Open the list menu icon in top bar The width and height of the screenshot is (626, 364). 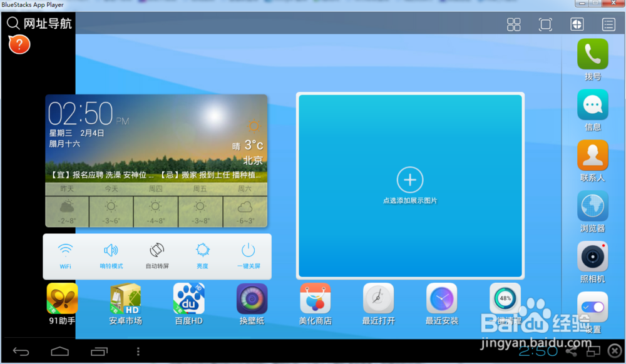(608, 24)
